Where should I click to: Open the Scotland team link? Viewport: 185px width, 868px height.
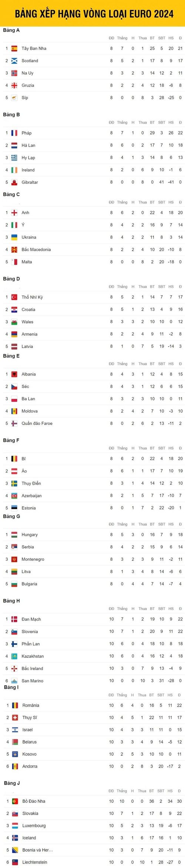(30, 61)
